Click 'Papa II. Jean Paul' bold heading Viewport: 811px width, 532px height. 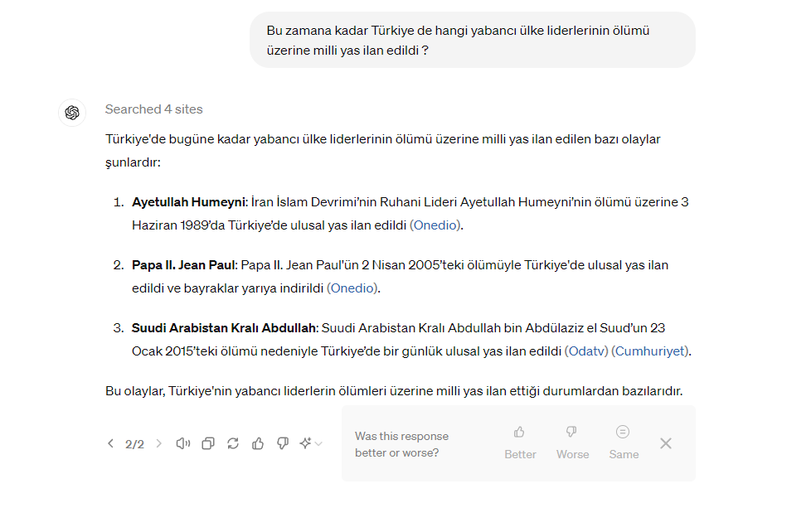pos(183,265)
